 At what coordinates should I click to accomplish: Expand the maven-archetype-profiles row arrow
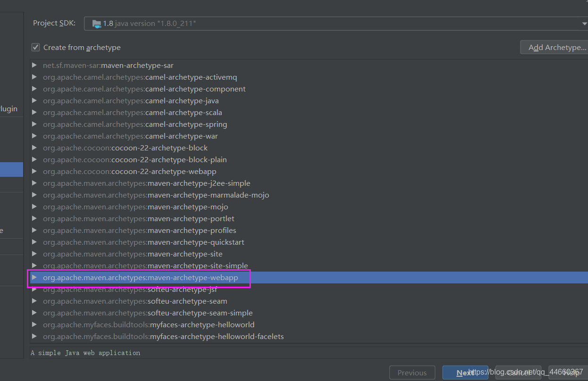34,230
